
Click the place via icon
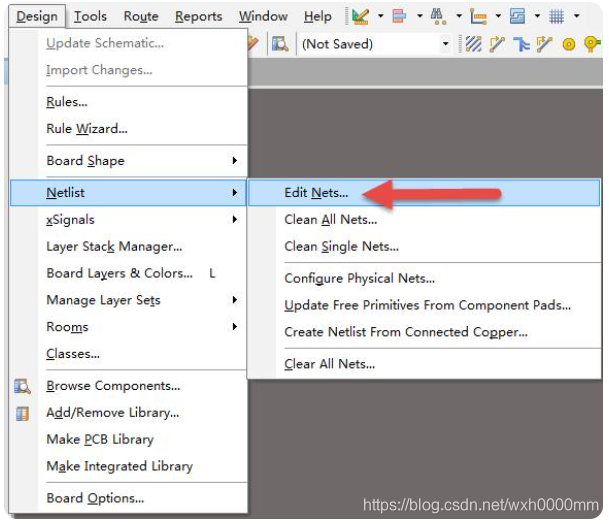tap(592, 44)
